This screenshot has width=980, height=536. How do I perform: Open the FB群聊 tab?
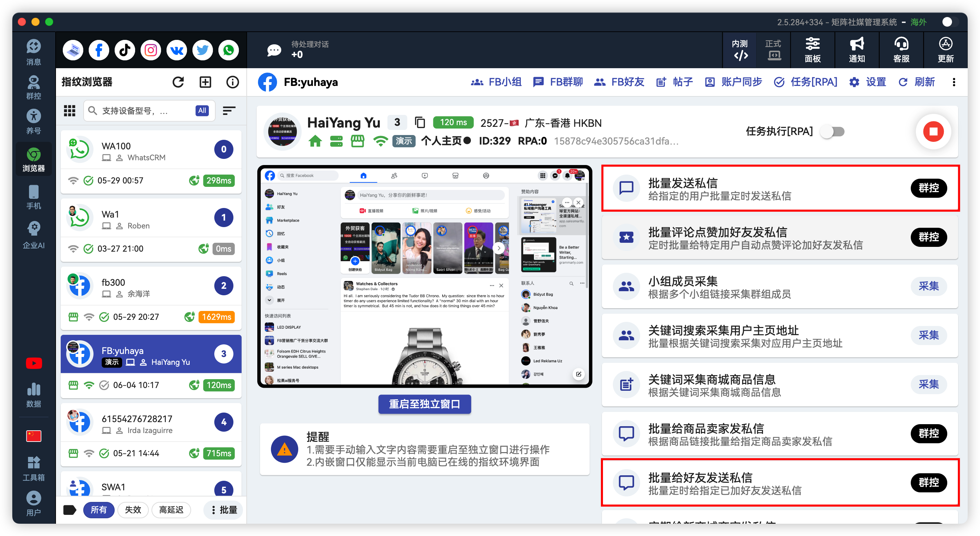[x=558, y=82]
